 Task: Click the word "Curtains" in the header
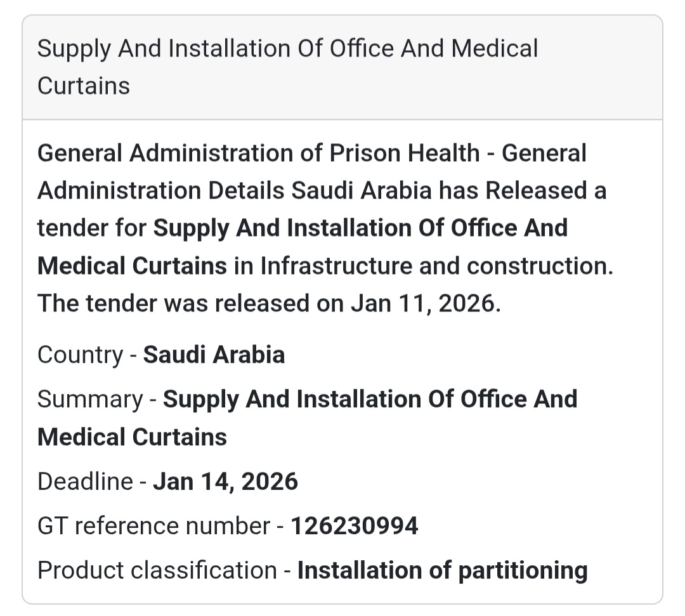[x=84, y=86]
